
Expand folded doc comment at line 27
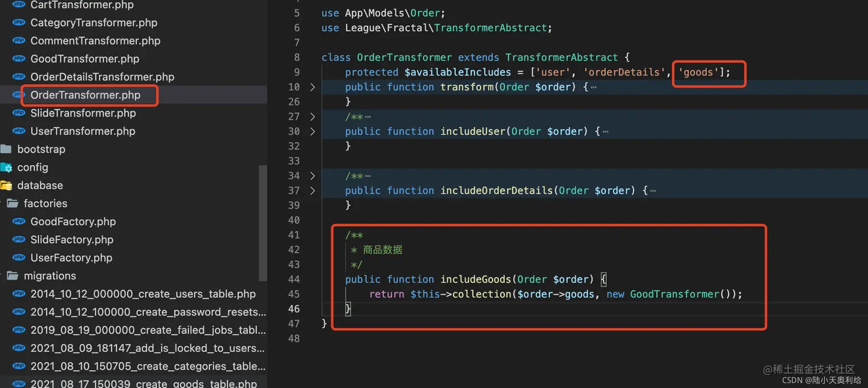(x=312, y=117)
